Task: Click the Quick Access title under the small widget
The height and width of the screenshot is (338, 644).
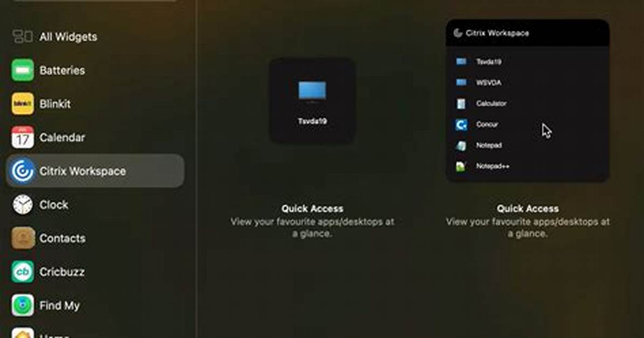Action: point(312,209)
